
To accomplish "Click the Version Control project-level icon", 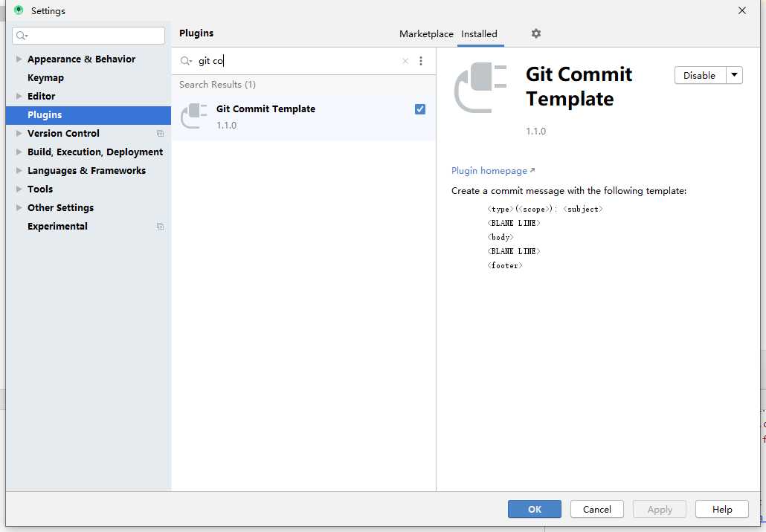I will pyautogui.click(x=160, y=133).
